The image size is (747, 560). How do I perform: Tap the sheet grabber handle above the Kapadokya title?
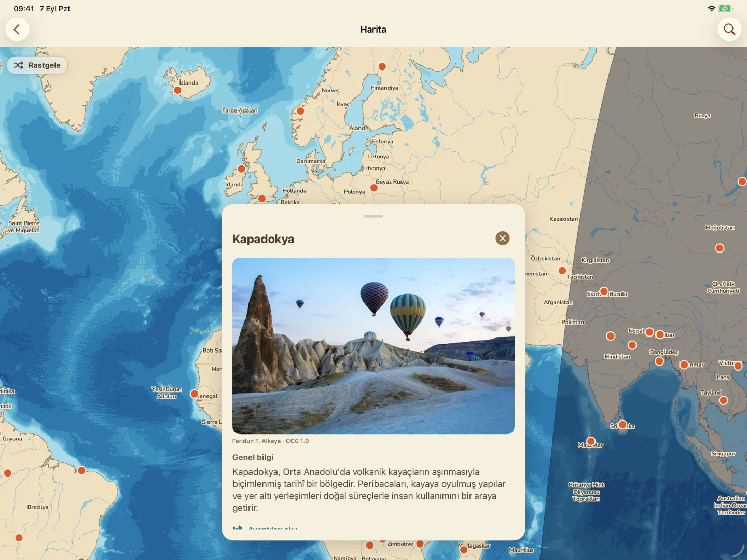coord(374,216)
